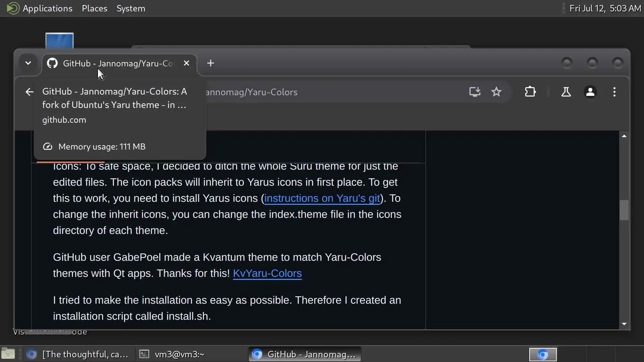Image resolution: width=644 pixels, height=362 pixels.
Task: Open Chrome Labs flask icon
Action: click(x=566, y=92)
